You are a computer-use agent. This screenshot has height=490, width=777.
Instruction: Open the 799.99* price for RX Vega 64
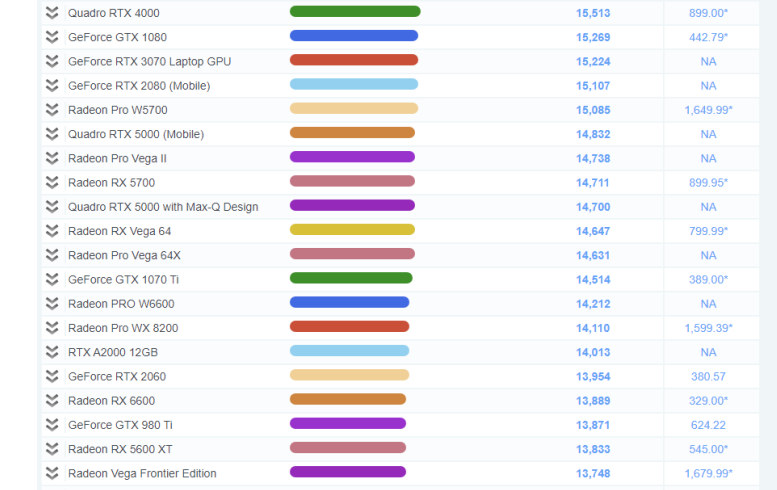click(x=708, y=231)
